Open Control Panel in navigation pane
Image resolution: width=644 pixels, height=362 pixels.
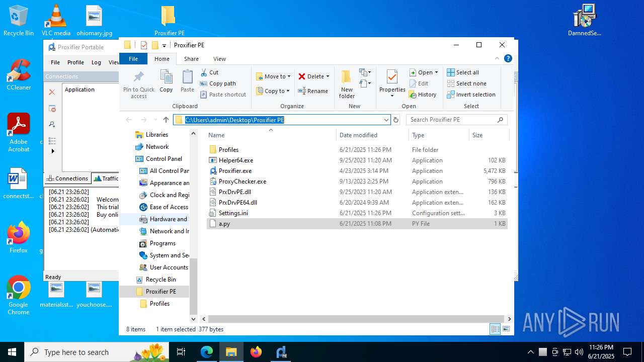pyautogui.click(x=164, y=159)
